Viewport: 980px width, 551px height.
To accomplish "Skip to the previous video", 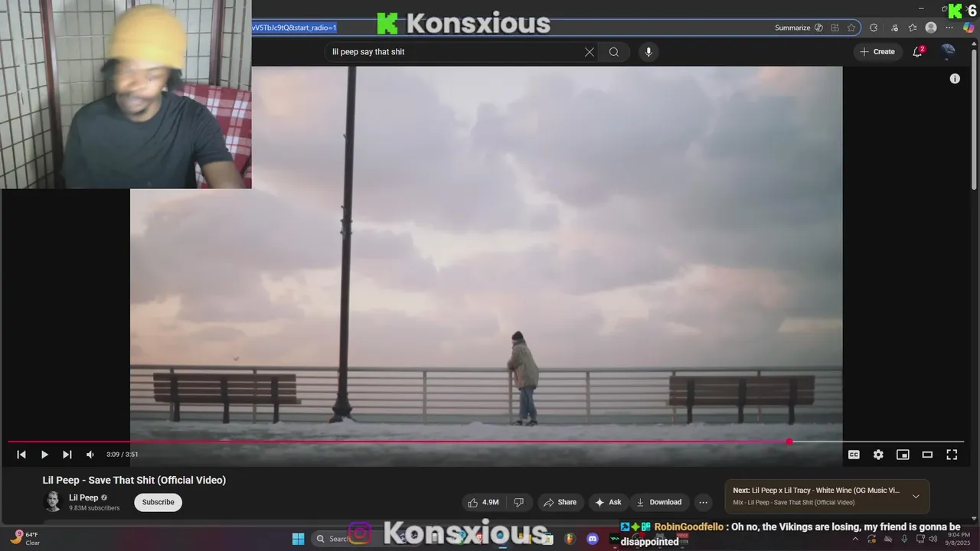I will point(21,455).
